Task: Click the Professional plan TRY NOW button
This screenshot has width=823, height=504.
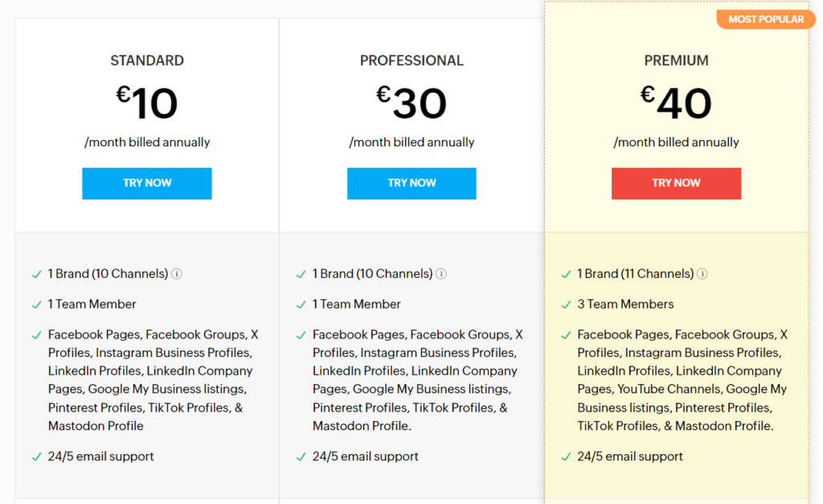Action: 411,183
